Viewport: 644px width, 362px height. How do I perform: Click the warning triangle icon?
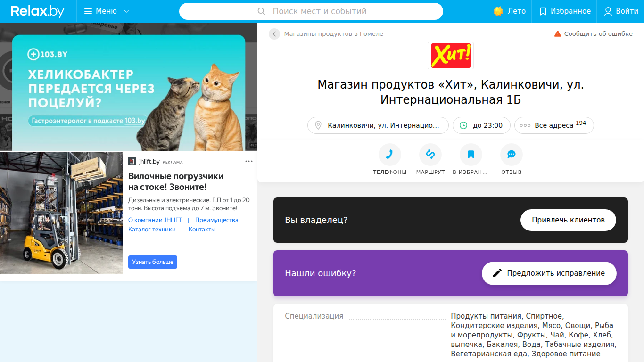558,34
